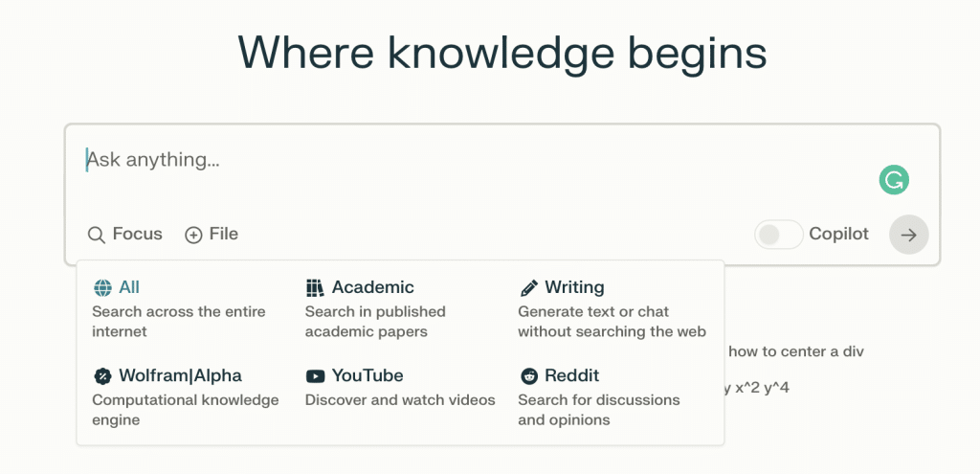Choose the Academic focus mode
Screen dimensions: 980x474
372,287
